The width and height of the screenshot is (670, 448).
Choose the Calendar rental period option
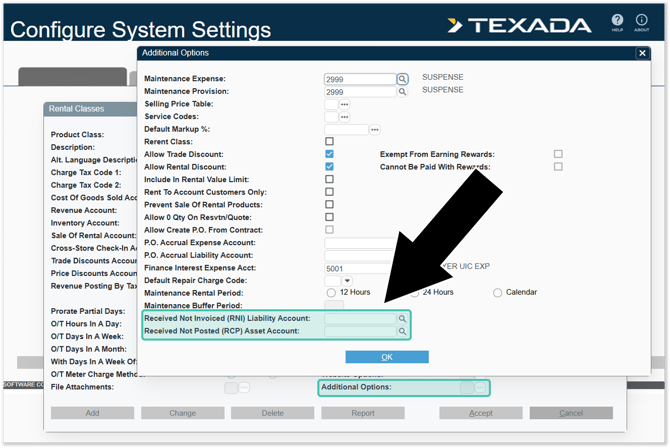tap(498, 293)
